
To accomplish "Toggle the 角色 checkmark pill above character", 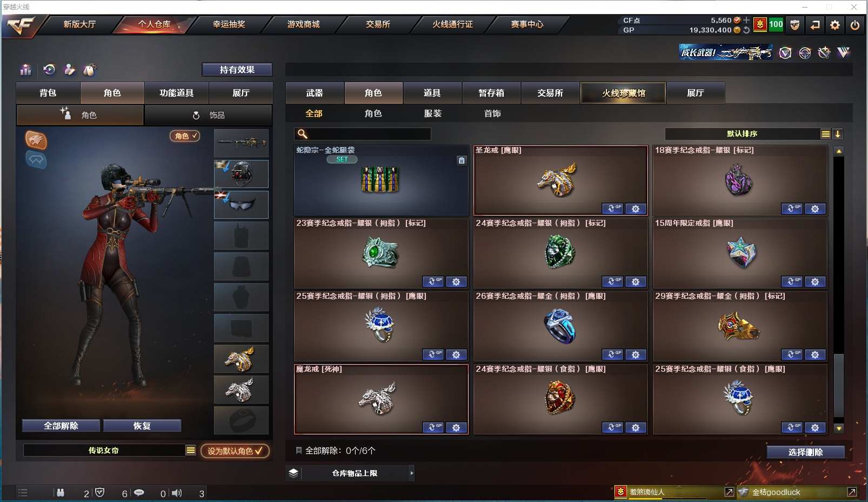I will click(185, 136).
